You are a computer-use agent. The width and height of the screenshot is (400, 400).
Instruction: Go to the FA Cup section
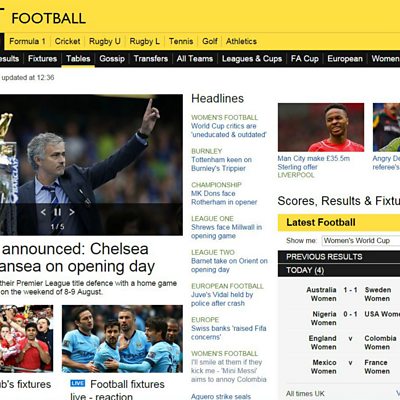(x=305, y=59)
